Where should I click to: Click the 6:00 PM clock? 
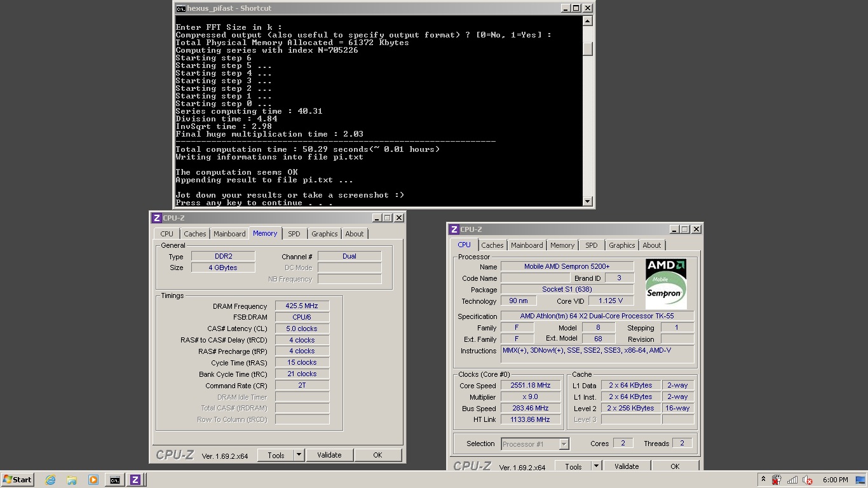pyautogui.click(x=835, y=480)
